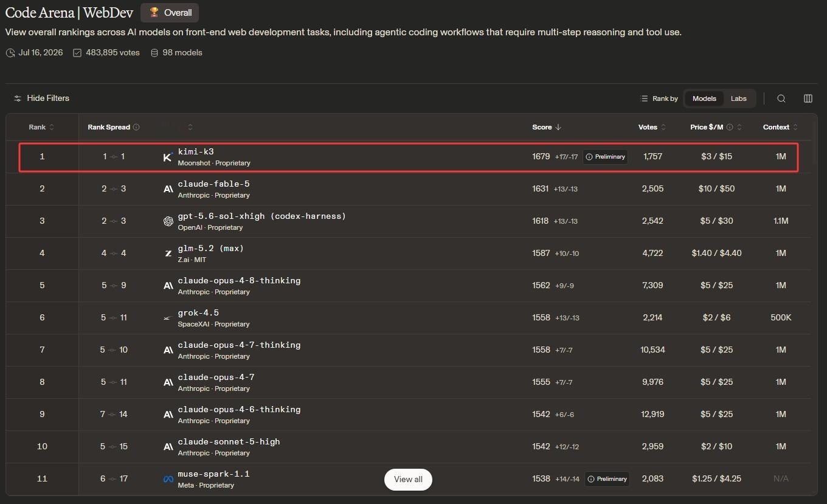Click the $1.40 / $4.40 price cell
This screenshot has width=827, height=504.
[x=716, y=253]
